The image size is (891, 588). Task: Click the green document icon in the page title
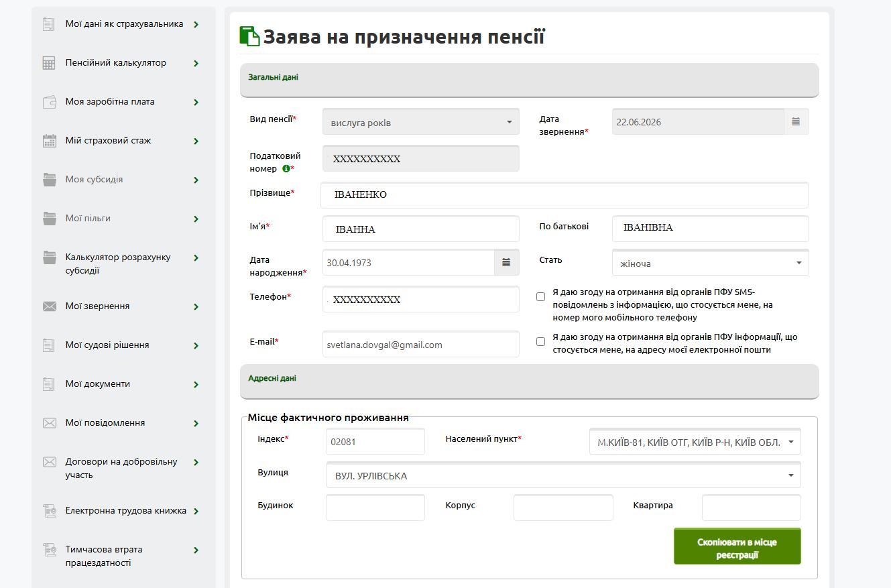249,36
